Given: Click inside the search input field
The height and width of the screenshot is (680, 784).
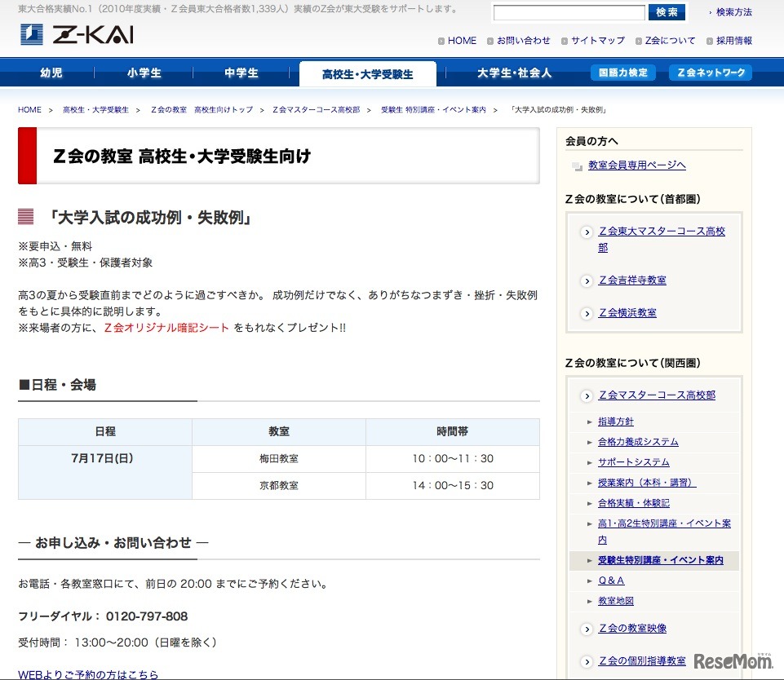Looking at the screenshot, I should 567,11.
